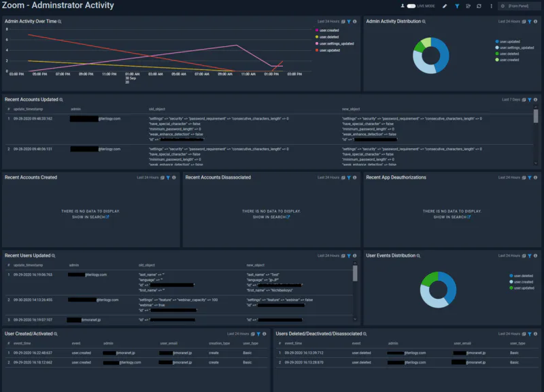Click Last 24 Hours on Recent Users Updated
This screenshot has width=544, height=392.
(x=328, y=256)
